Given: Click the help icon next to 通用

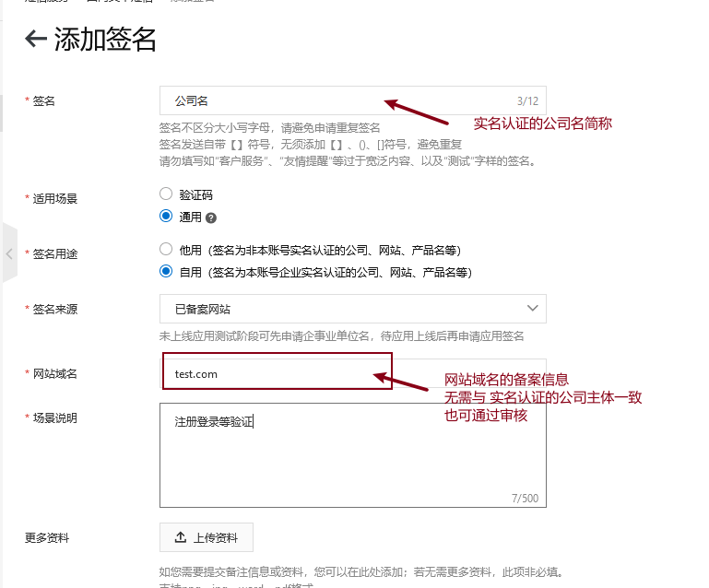Looking at the screenshot, I should 211,218.
